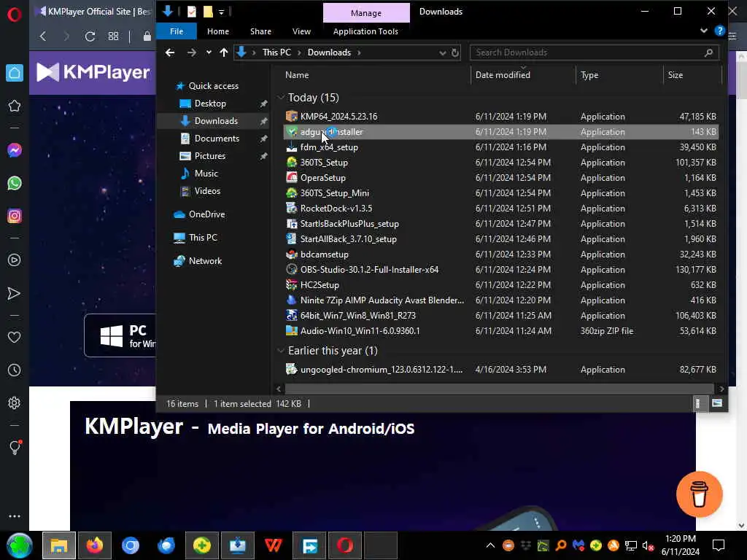
Task: Click the Manage contextual tab
Action: tap(366, 13)
